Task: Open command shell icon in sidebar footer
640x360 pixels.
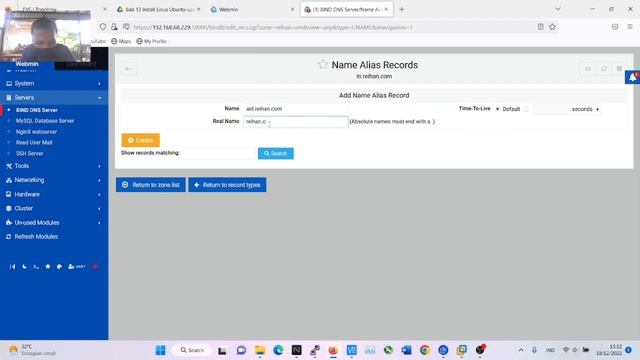Action: pyautogui.click(x=36, y=267)
